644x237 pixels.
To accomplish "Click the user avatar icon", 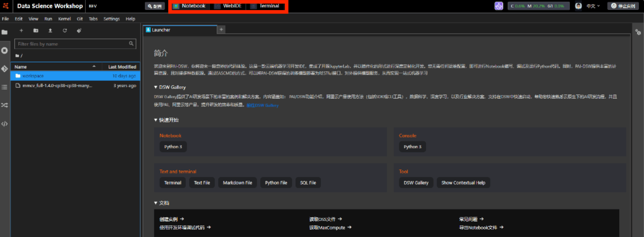I will [578, 6].
